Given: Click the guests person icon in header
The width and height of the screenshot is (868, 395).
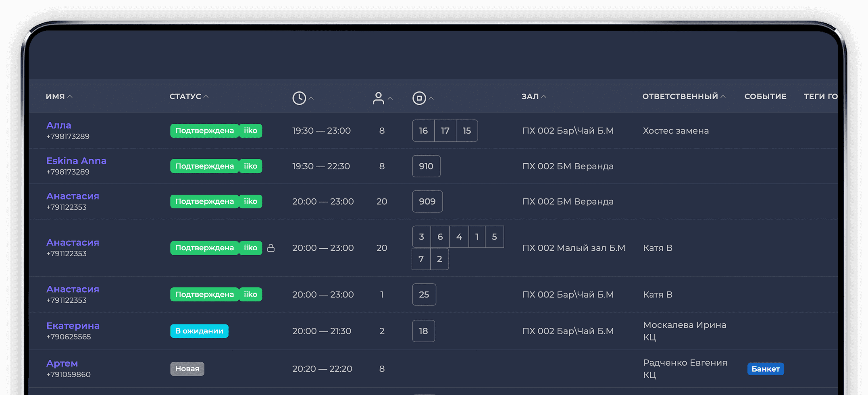Looking at the screenshot, I should pos(378,98).
